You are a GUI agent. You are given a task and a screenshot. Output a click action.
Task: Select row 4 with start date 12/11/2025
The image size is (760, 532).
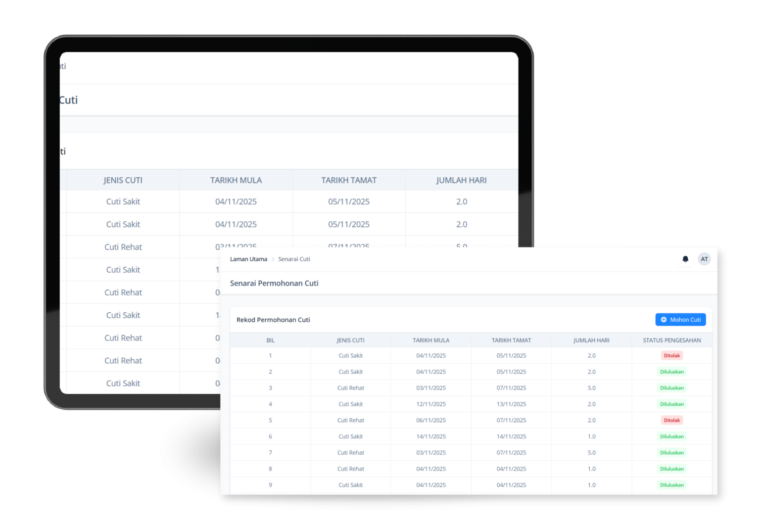pyautogui.click(x=430, y=404)
